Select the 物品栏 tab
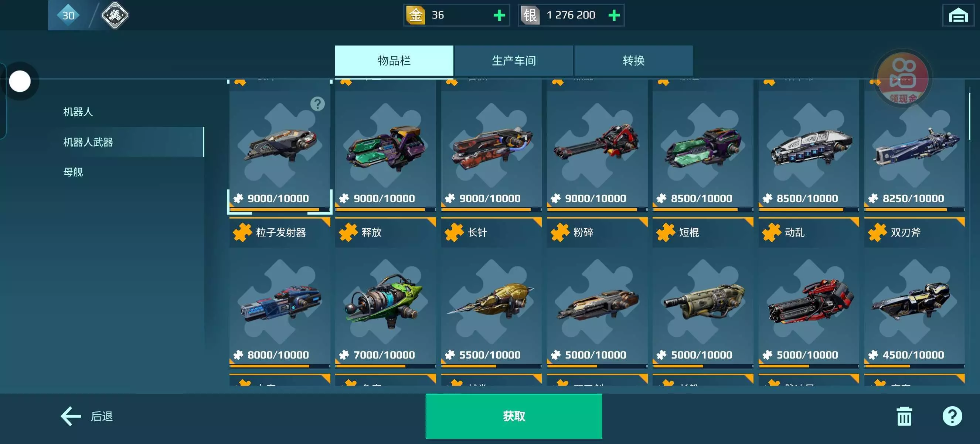The width and height of the screenshot is (980, 444). 394,61
